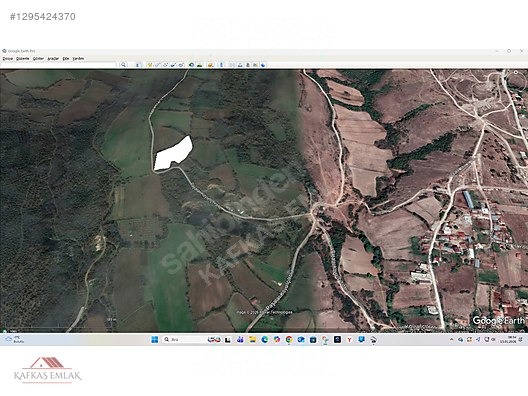528x396 pixels.
Task: Click the navigation compass control on the map
Action: point(516,72)
